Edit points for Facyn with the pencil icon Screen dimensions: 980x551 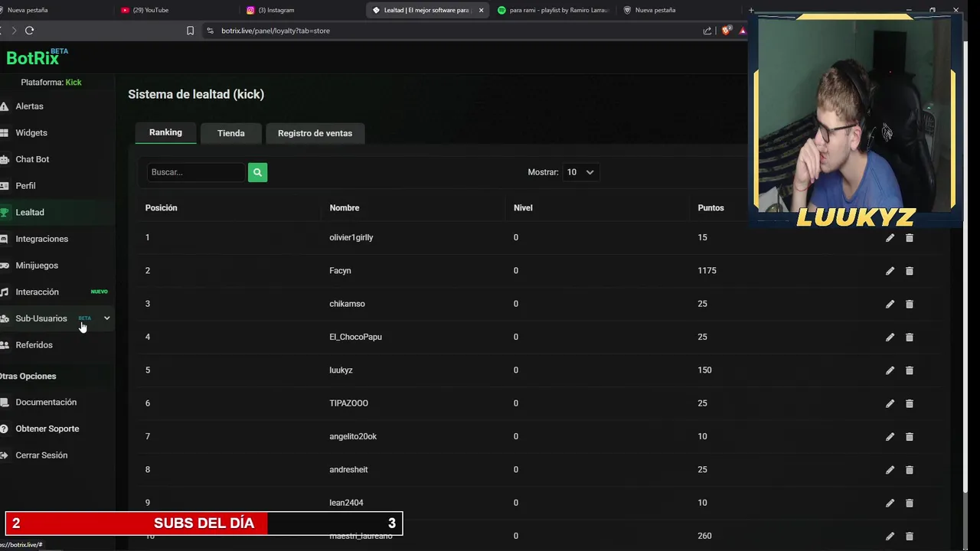pyautogui.click(x=890, y=271)
